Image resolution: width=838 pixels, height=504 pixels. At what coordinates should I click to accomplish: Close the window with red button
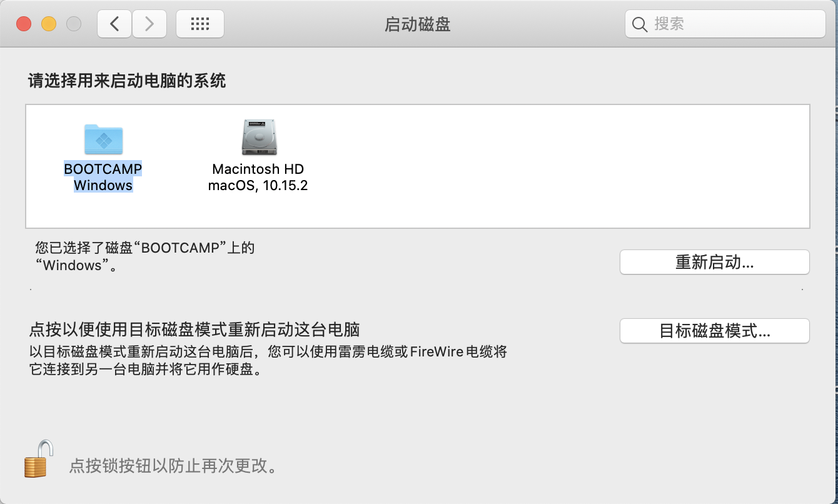[24, 24]
